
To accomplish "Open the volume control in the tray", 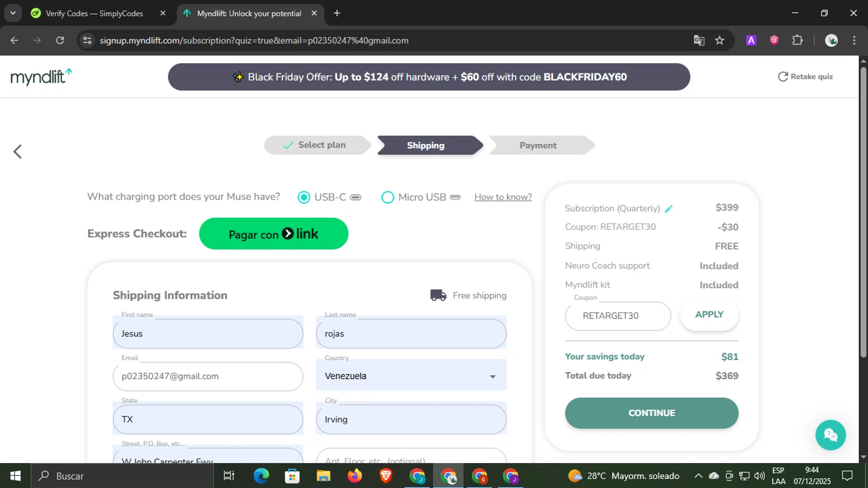I will [x=760, y=476].
